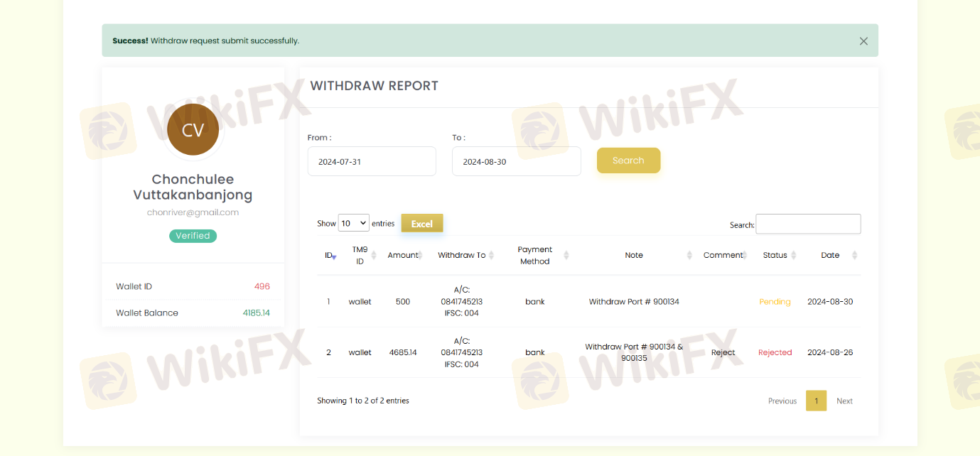Sort by Amount column header
Screen dimensions: 980x456
(403, 256)
